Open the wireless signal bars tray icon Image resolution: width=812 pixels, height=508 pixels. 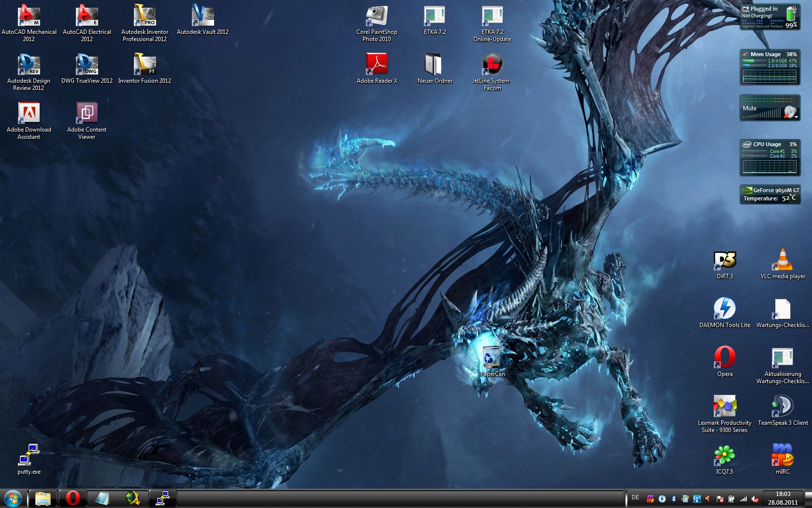point(743,499)
